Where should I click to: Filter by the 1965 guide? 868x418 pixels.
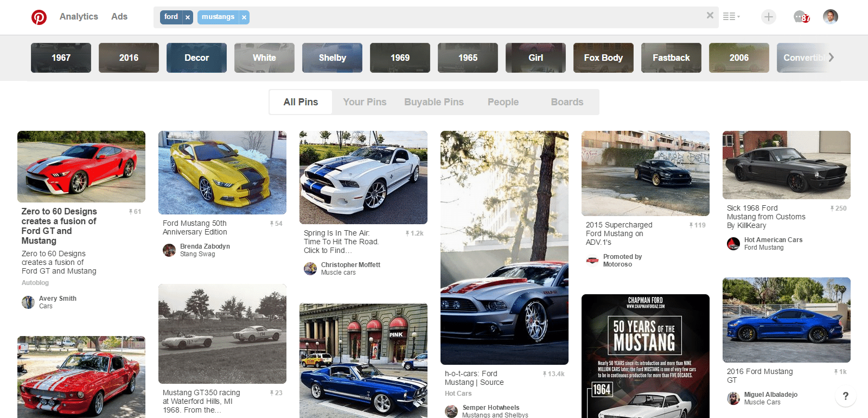[468, 58]
